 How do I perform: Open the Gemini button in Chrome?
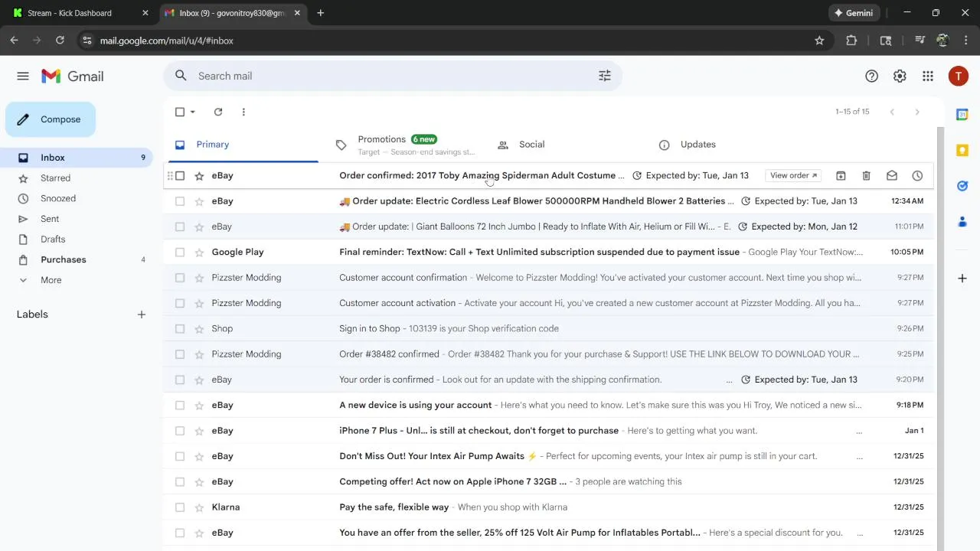pyautogui.click(x=854, y=13)
